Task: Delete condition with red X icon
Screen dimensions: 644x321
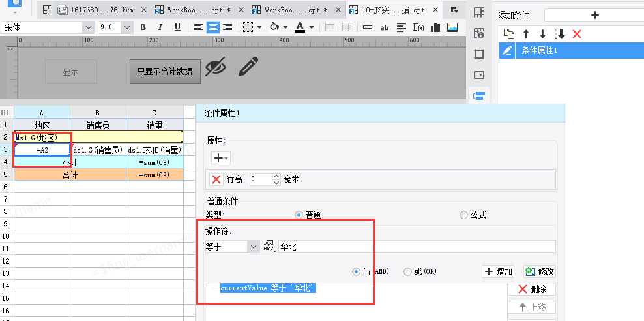Action: point(577,34)
